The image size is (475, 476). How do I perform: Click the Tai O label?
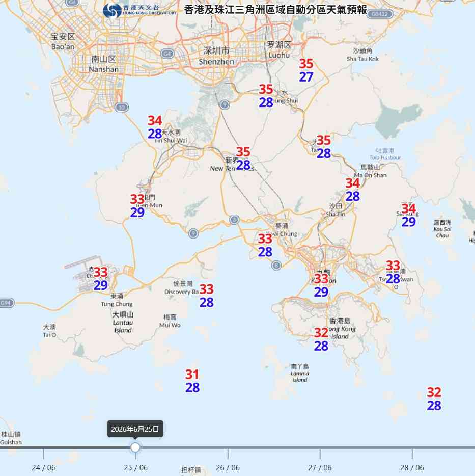[x=49, y=331]
